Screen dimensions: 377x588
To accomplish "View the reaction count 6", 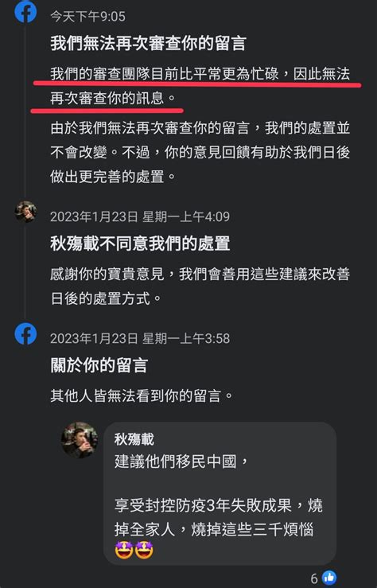I will tap(314, 578).
